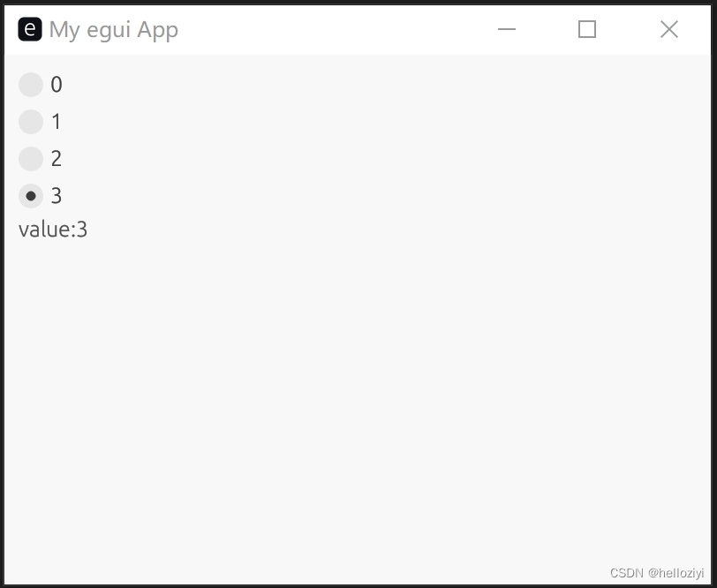Click the filled radio circle for option 3
The height and width of the screenshot is (588, 717).
click(31, 195)
